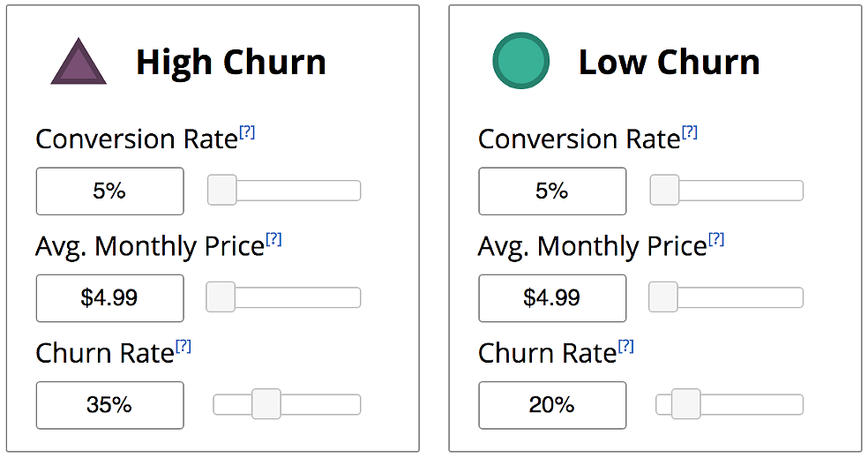Click the High Churn conversion rate slider handle
868x458 pixels.
point(222,190)
